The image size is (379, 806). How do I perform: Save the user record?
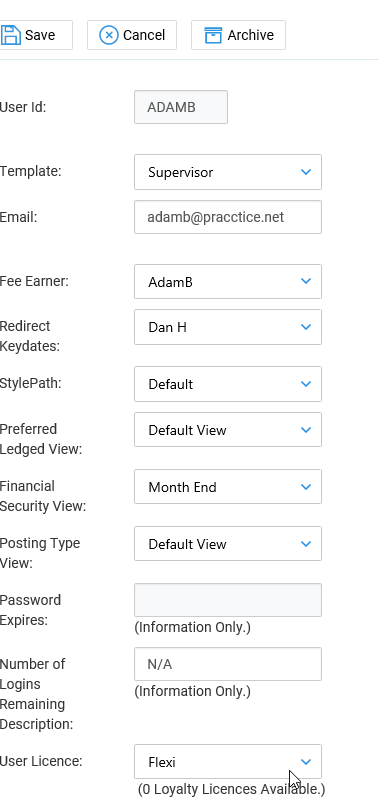[x=35, y=35]
